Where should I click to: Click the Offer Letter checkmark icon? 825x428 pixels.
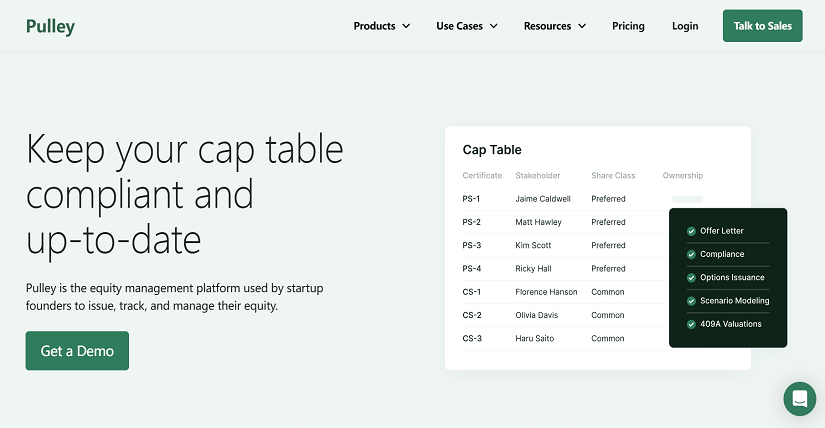[691, 231]
